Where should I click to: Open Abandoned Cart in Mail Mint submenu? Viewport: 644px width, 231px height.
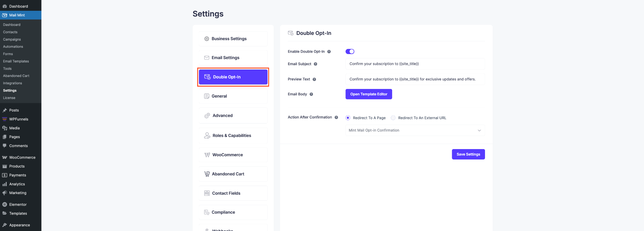pyautogui.click(x=16, y=76)
